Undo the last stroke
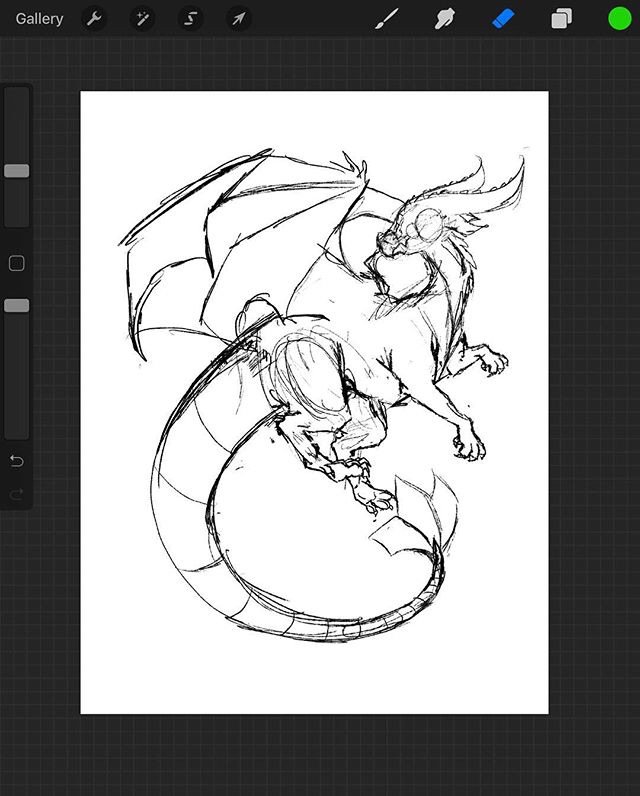Screen dimensions: 640x796 coord(17,461)
